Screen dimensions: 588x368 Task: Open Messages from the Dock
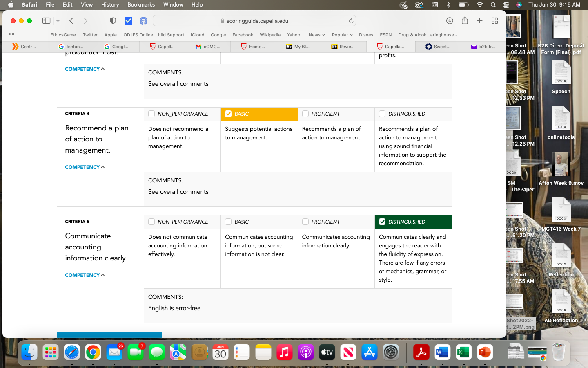tap(157, 352)
